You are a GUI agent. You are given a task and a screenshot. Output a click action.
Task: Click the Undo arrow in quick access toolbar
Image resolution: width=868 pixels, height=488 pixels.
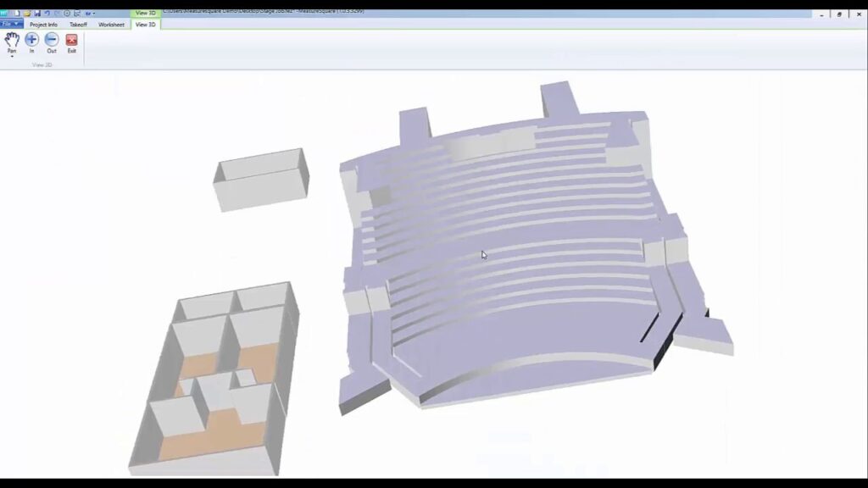tap(47, 14)
